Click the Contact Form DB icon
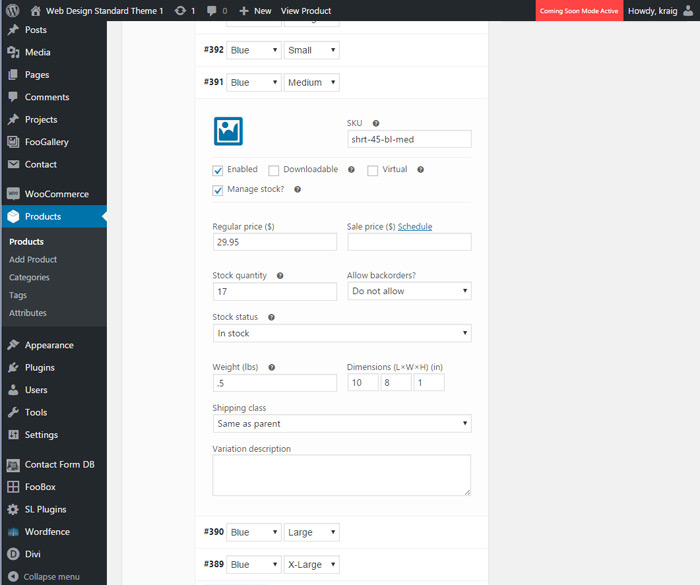Screen dimensions: 700x585 click(13, 465)
